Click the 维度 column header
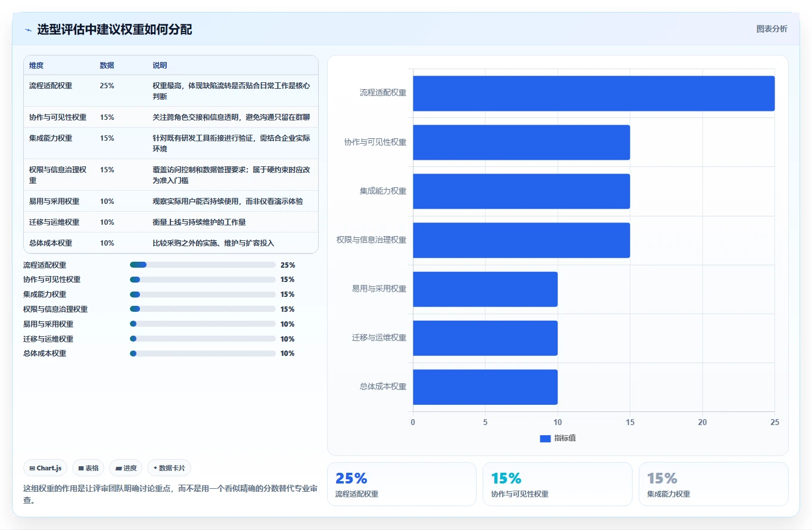 36,66
